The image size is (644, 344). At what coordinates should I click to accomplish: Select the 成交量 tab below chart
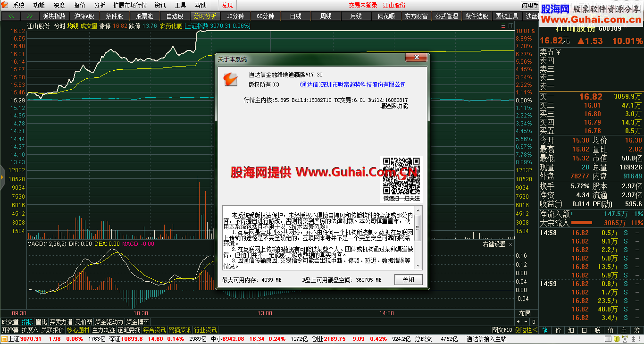pyautogui.click(x=10, y=322)
